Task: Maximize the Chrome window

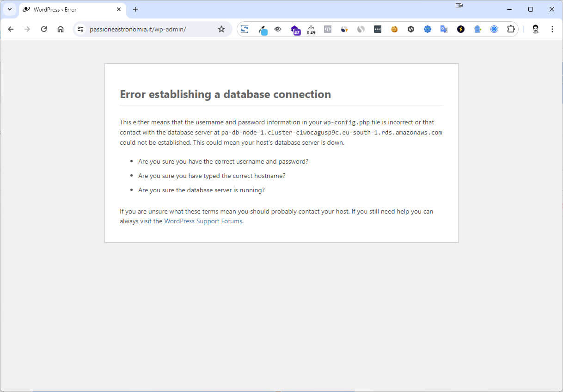Action: pos(531,9)
